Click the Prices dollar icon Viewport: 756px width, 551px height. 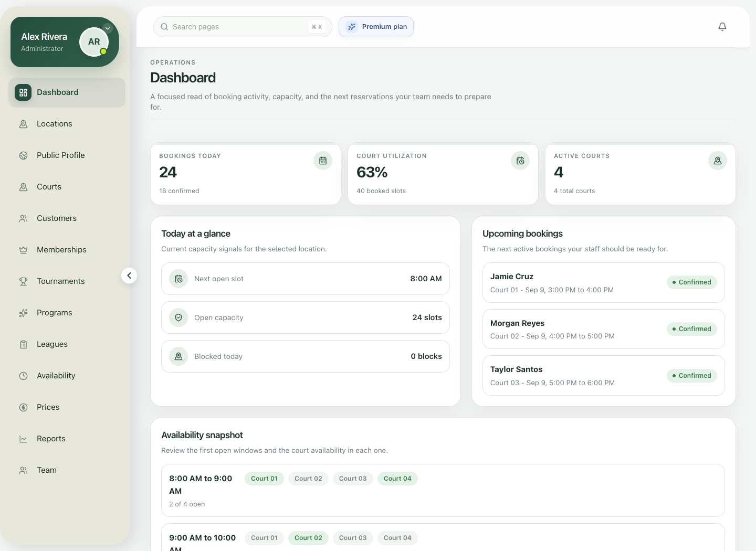pos(23,407)
